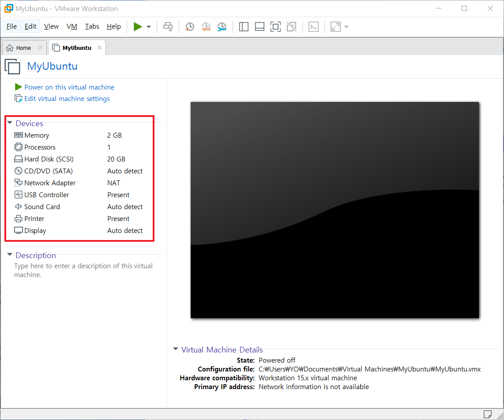Click the Network Adapter icon
This screenshot has height=420, width=504.
[x=19, y=183]
